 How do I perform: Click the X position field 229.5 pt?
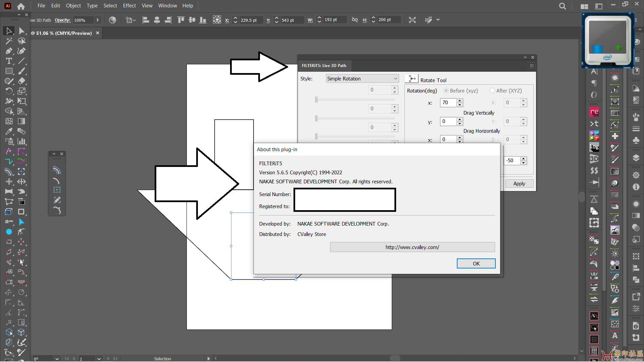point(251,20)
